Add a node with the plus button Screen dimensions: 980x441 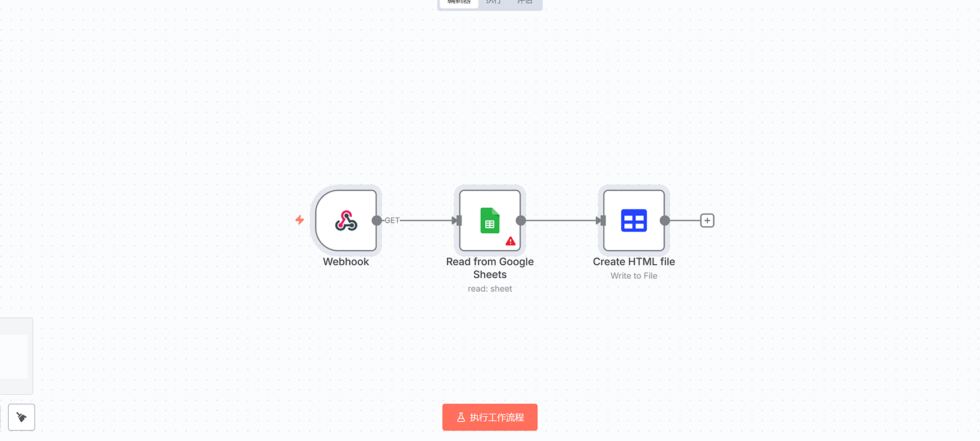tap(707, 220)
